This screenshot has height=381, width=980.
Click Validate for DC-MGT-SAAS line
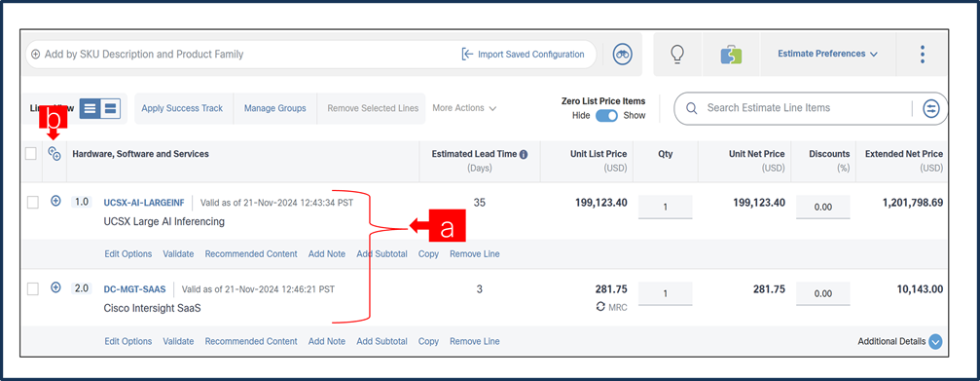178,342
